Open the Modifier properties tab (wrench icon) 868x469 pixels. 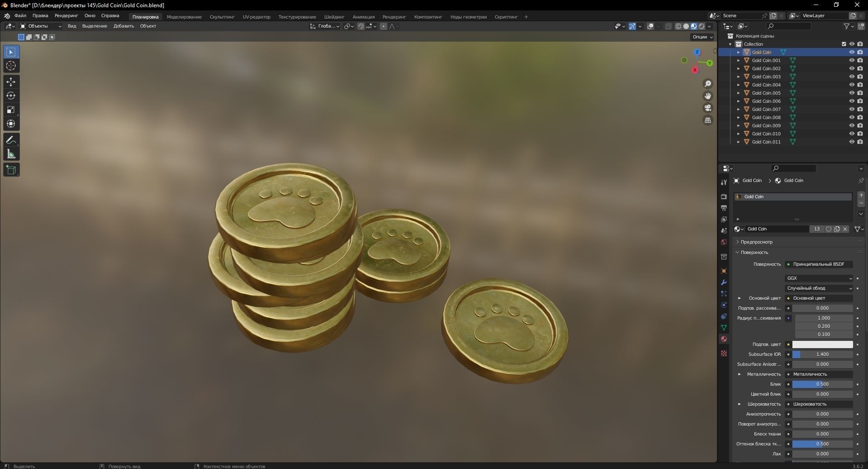[x=723, y=282]
